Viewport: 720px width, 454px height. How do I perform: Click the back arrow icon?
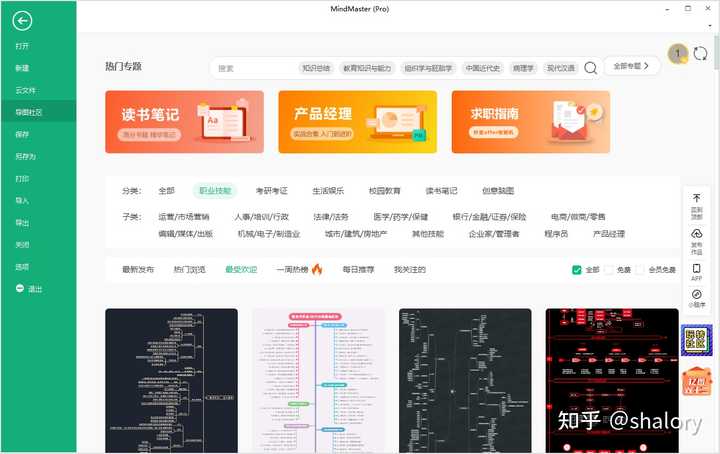pyautogui.click(x=23, y=21)
